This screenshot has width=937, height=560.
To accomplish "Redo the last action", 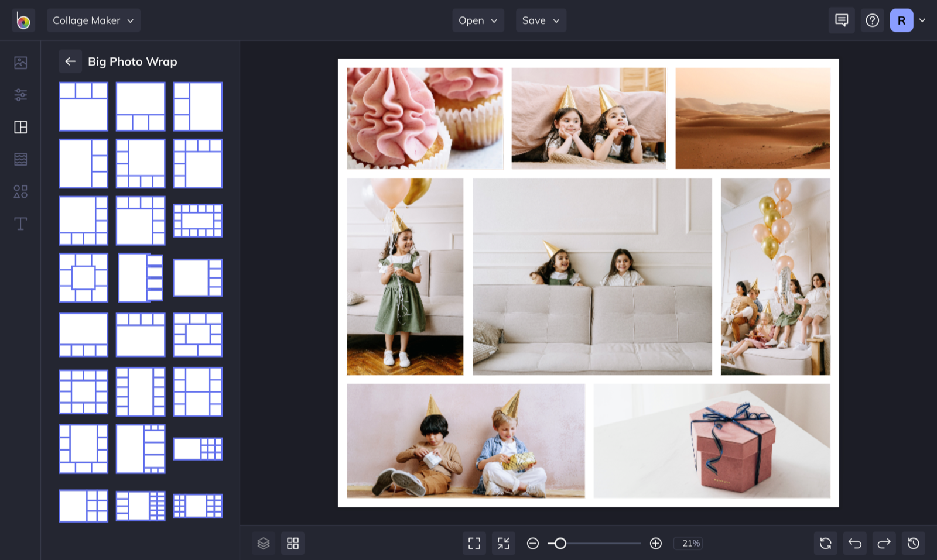I will point(884,543).
